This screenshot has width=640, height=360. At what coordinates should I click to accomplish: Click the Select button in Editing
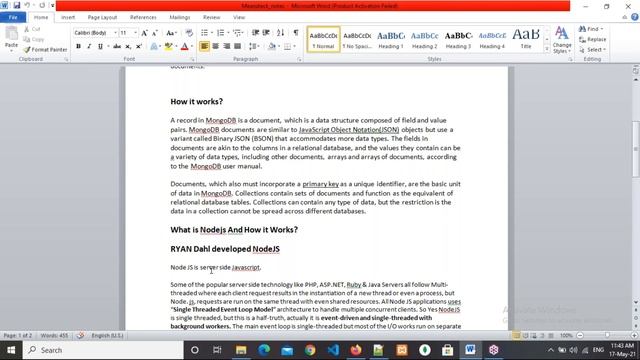593,49
